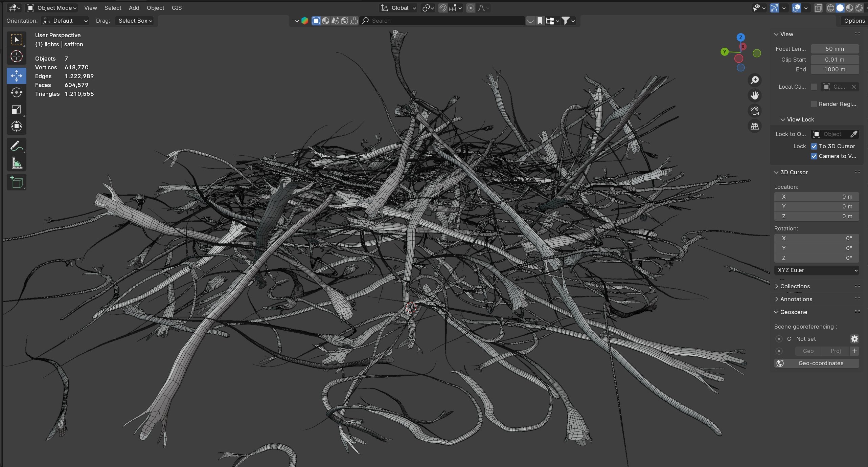Select the Rotate tool in toolbar
Image resolution: width=868 pixels, height=467 pixels.
16,92
